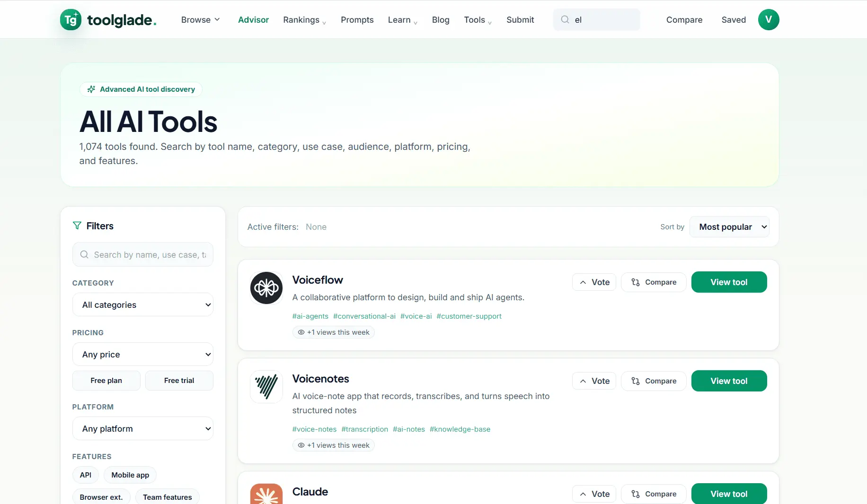
Task: Toggle the Mobile app feature filter
Action: pyautogui.click(x=130, y=475)
